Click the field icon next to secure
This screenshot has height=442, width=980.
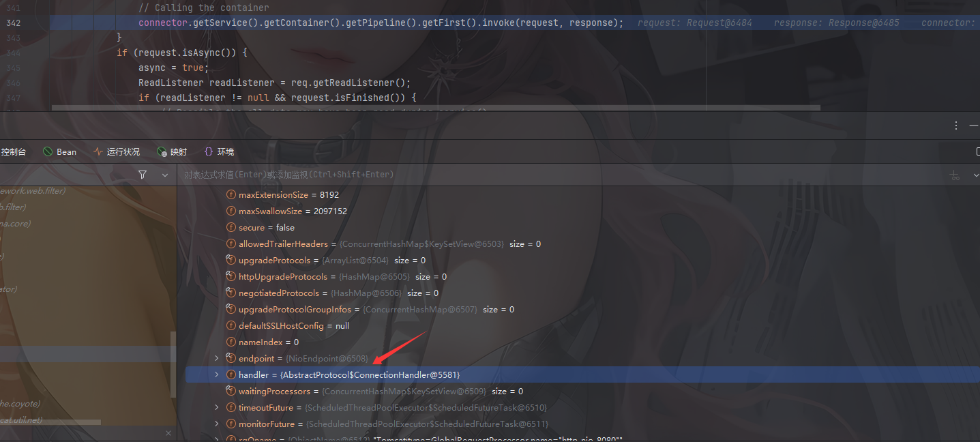pos(232,227)
